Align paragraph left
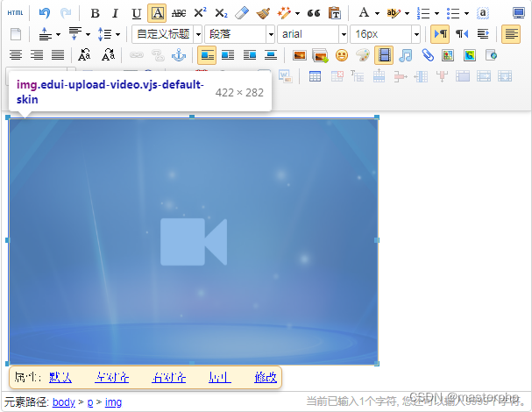 pyautogui.click(x=511, y=34)
